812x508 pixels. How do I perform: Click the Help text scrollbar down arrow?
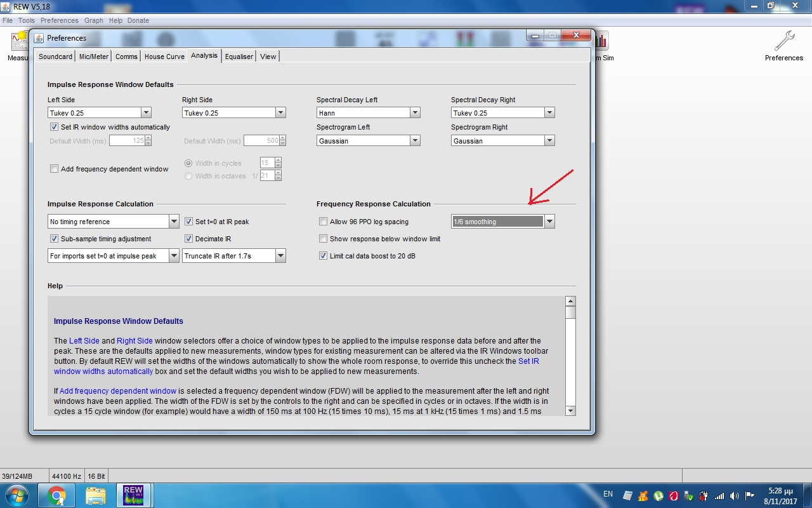(x=570, y=411)
